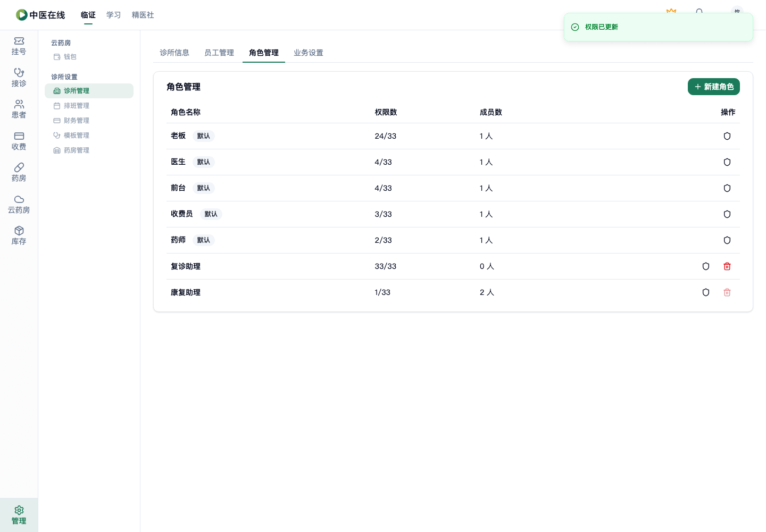Click the permission shield for 医生 role
The height and width of the screenshot is (532, 766).
click(727, 162)
